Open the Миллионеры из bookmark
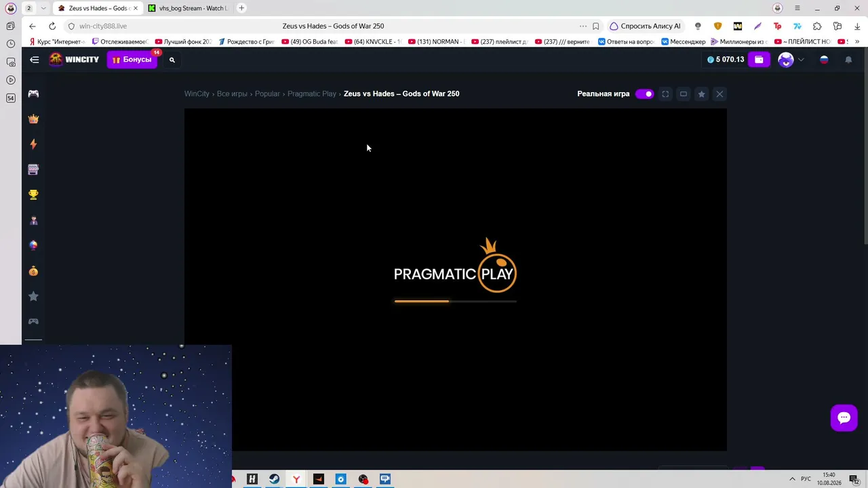This screenshot has width=868, height=488. (x=739, y=41)
